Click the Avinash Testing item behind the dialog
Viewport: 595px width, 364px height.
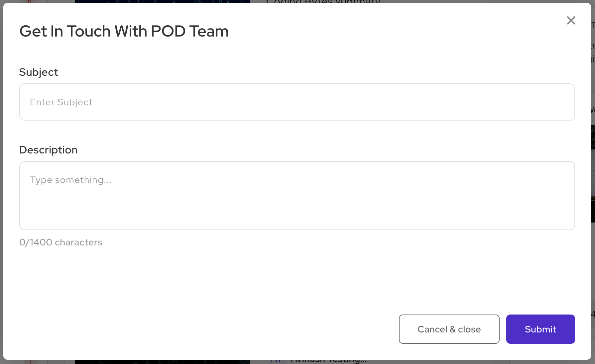click(328, 361)
